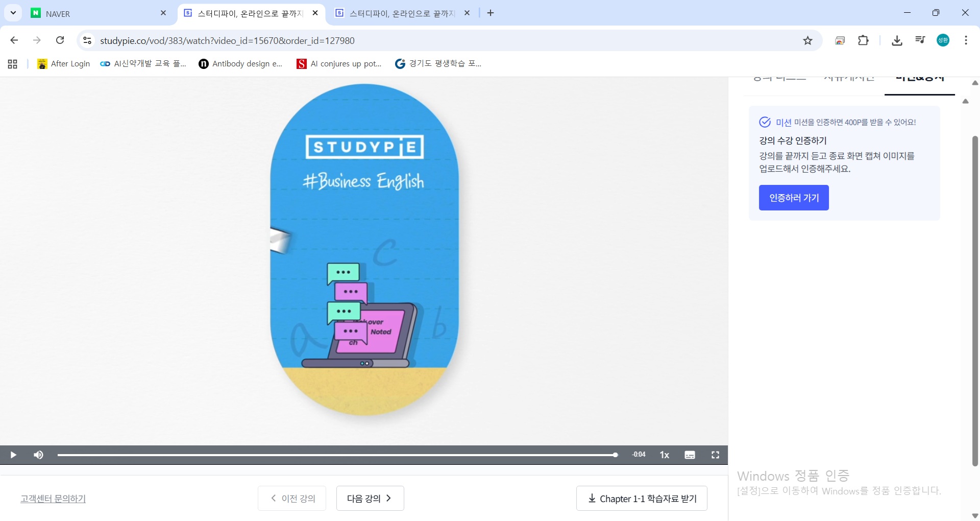
Task: Open the After Login bookmark
Action: pyautogui.click(x=64, y=64)
